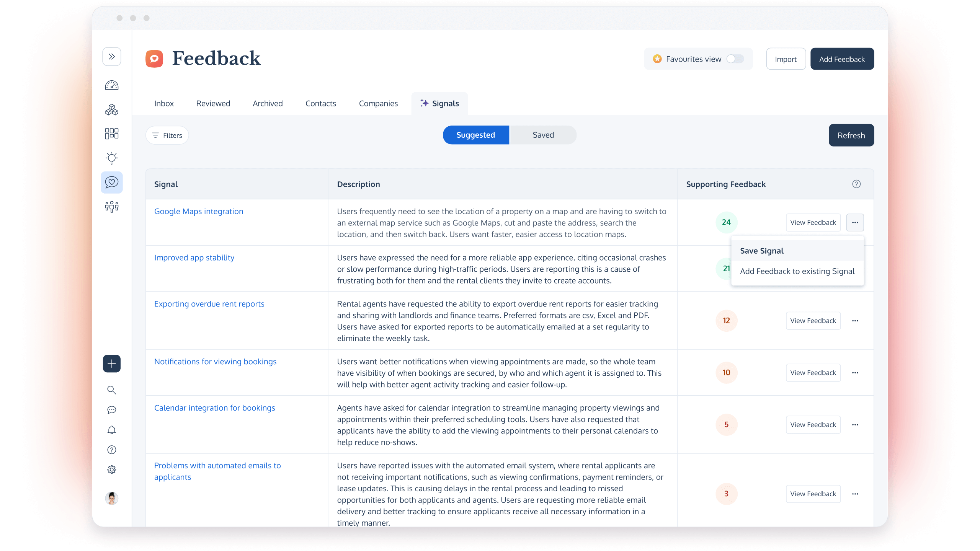
Task: Open Notifications for viewing bookings signal
Action: tap(215, 362)
